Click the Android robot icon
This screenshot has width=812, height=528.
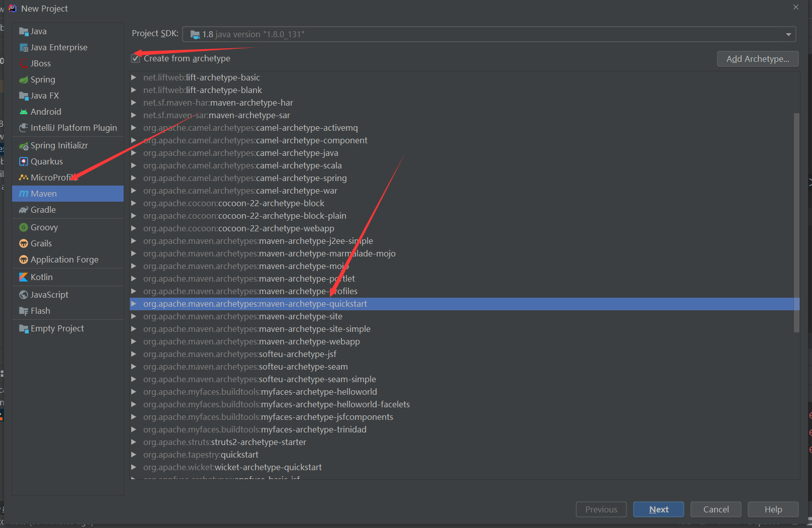(x=23, y=111)
